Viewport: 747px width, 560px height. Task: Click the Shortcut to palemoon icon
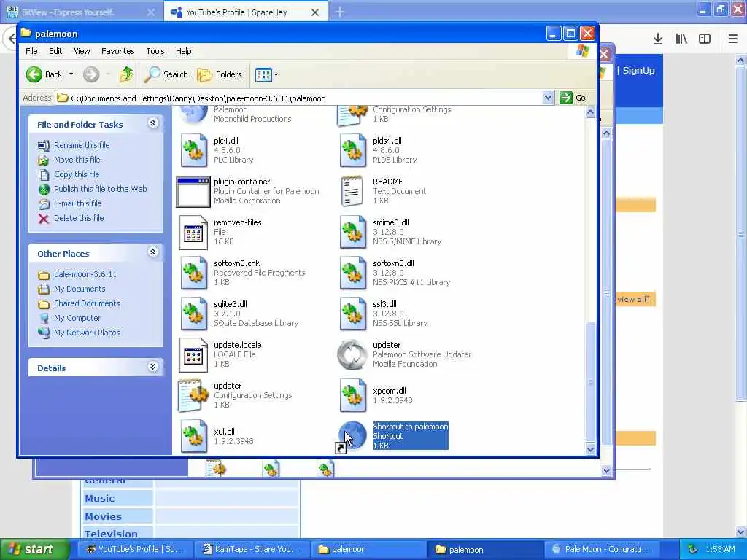352,437
